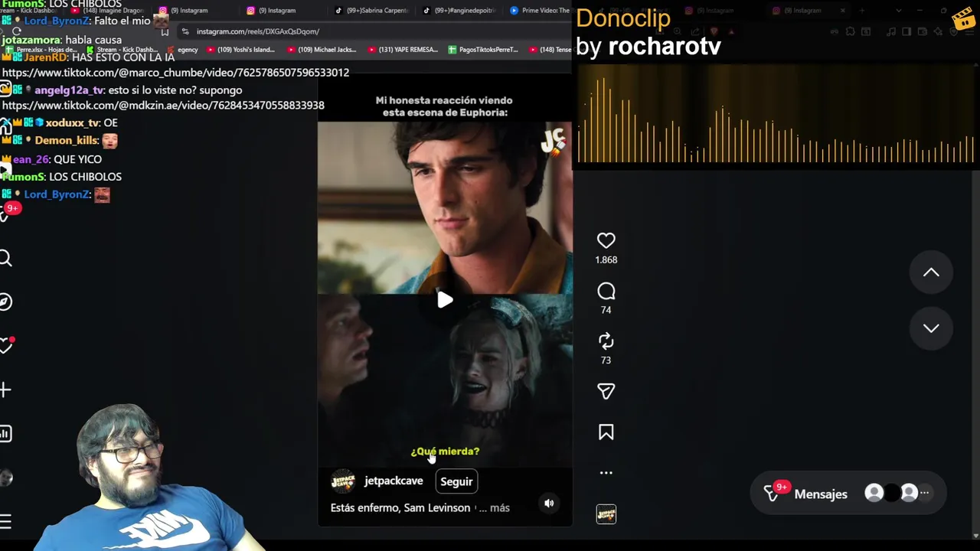Repost the reel using the repost arrows icon
This screenshot has height=551, width=980.
(606, 341)
